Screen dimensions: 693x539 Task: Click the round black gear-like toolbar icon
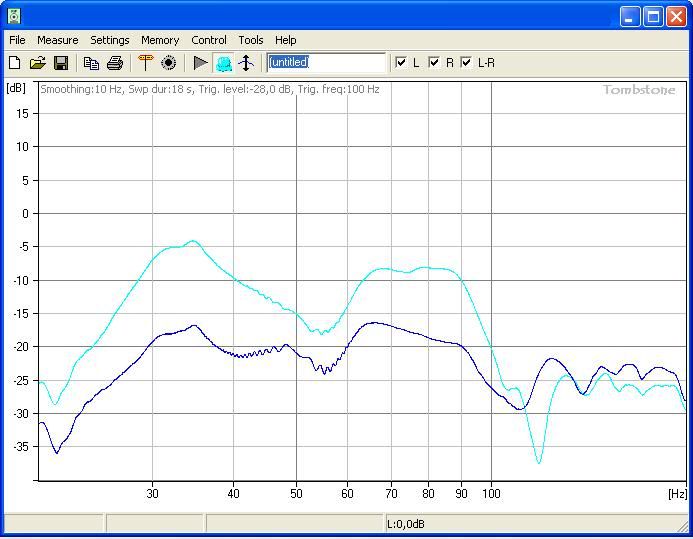169,63
